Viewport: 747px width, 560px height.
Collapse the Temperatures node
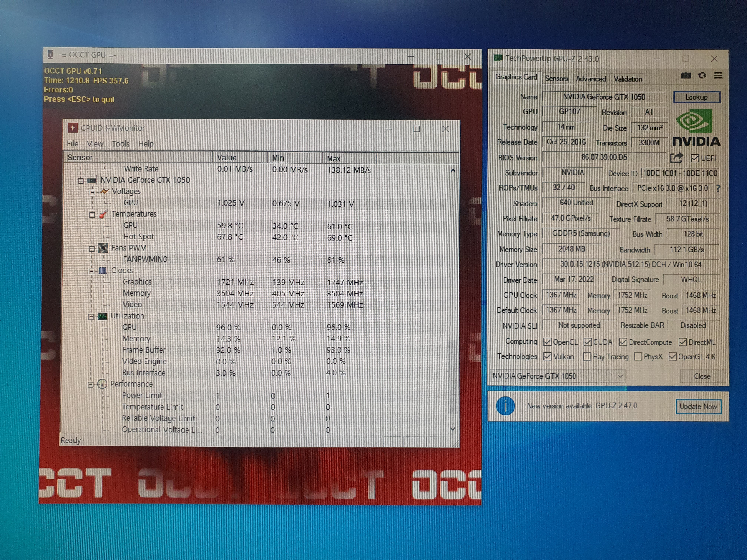92,215
